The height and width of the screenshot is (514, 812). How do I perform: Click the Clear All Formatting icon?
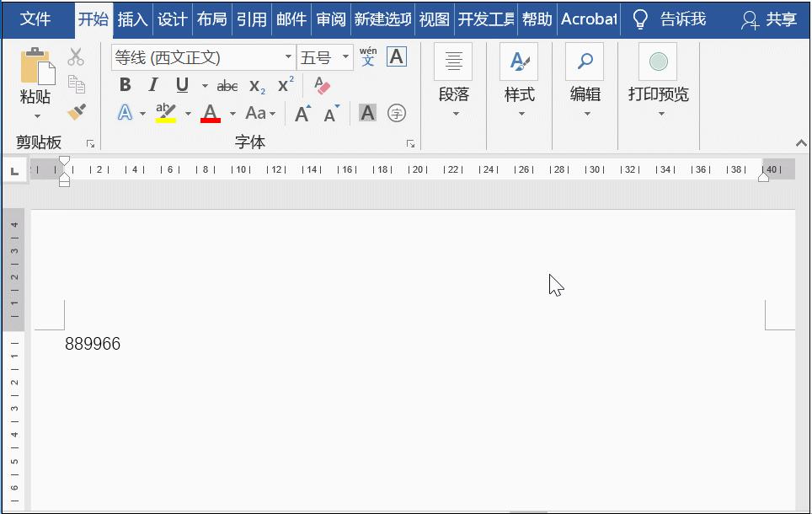321,85
